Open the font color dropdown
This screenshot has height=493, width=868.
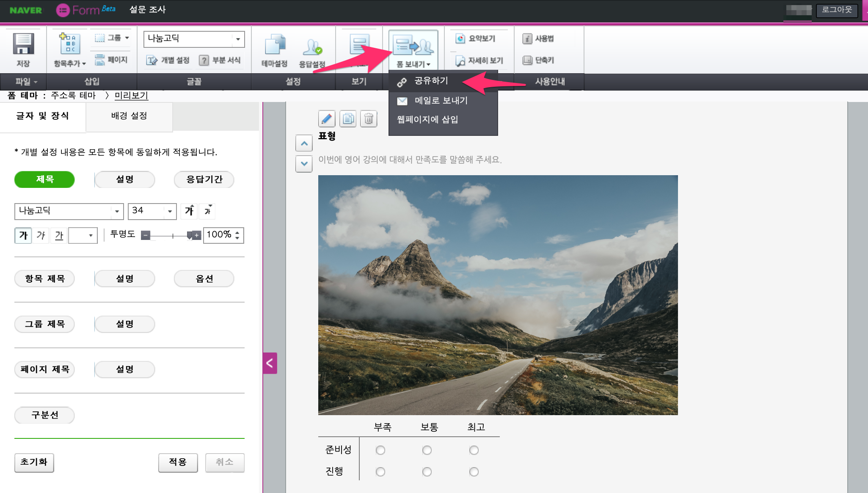pyautogui.click(x=83, y=235)
